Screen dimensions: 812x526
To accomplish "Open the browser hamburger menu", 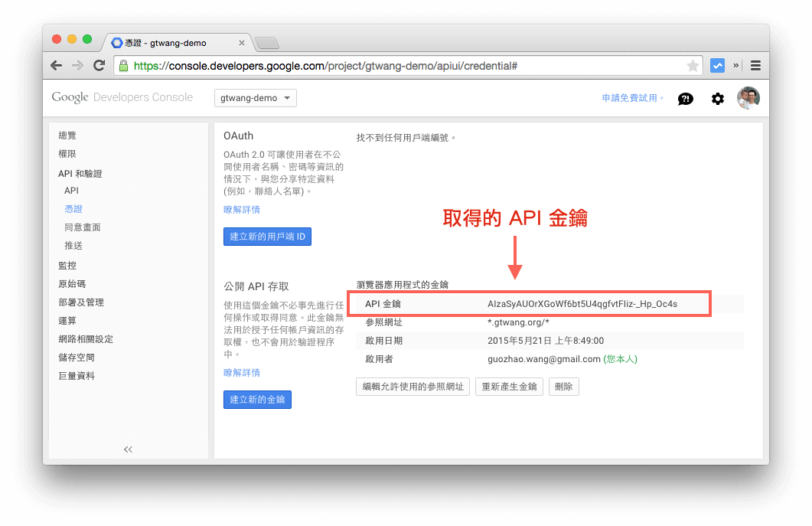I will 755,65.
